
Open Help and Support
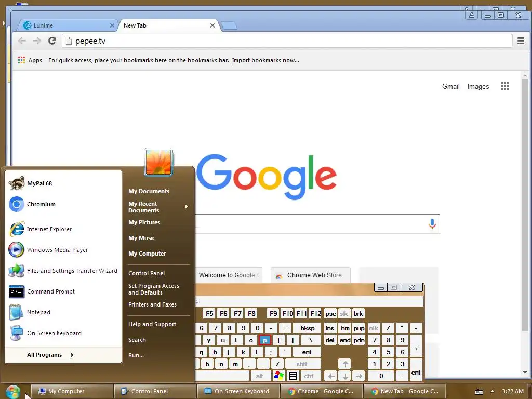(x=152, y=324)
